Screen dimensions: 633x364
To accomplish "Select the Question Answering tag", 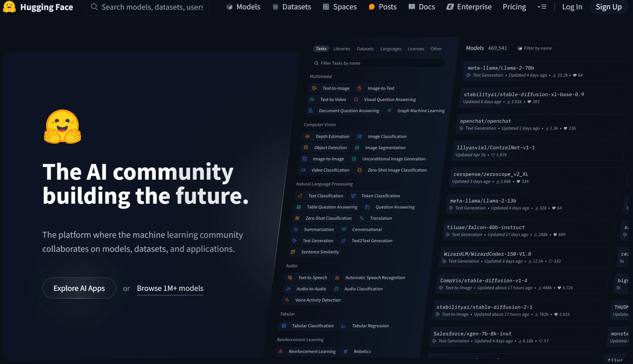I will (390, 207).
